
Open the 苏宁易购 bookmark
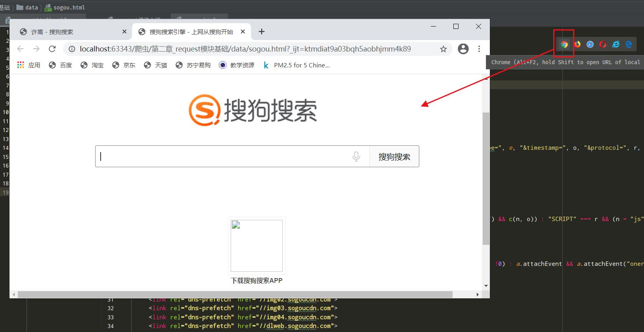(x=193, y=65)
